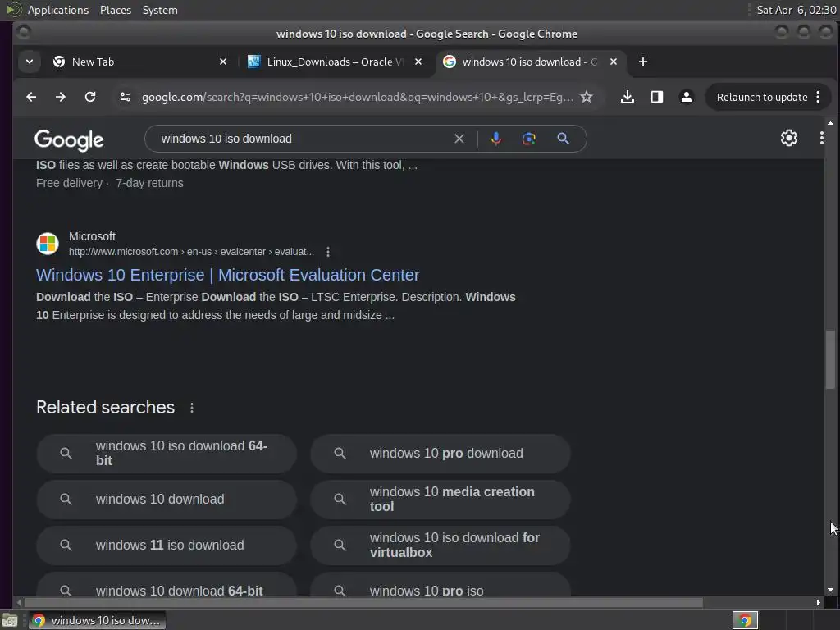
Task: Click the vertical scrollbar thumb
Action: point(830,359)
